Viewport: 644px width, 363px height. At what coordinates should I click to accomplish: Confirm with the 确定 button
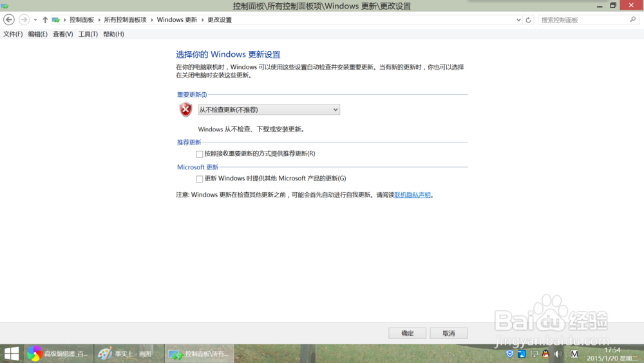point(408,333)
